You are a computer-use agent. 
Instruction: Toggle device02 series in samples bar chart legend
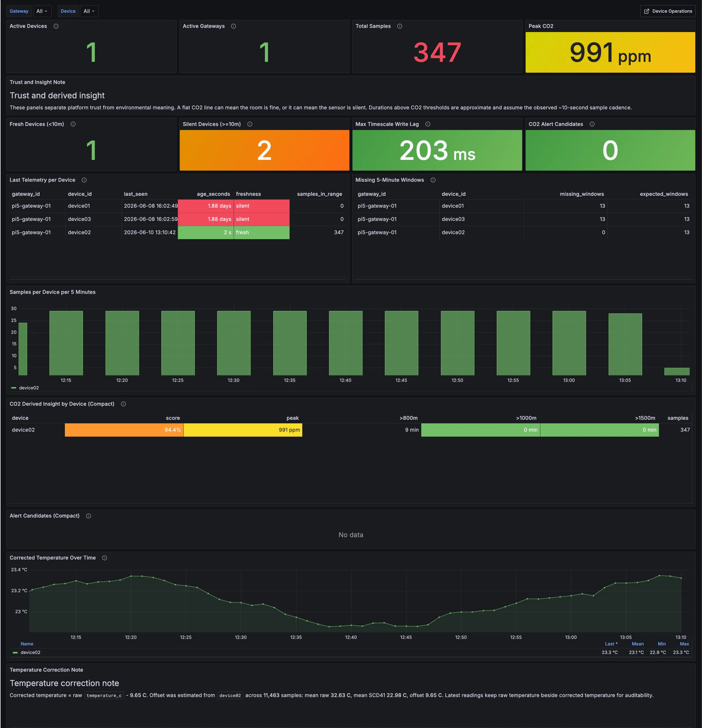coord(29,388)
